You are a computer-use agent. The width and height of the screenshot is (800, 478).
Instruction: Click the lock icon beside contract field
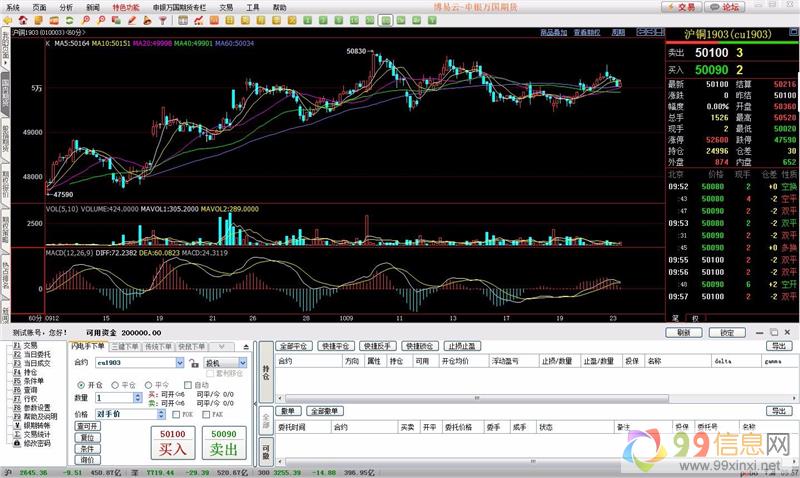click(x=191, y=362)
